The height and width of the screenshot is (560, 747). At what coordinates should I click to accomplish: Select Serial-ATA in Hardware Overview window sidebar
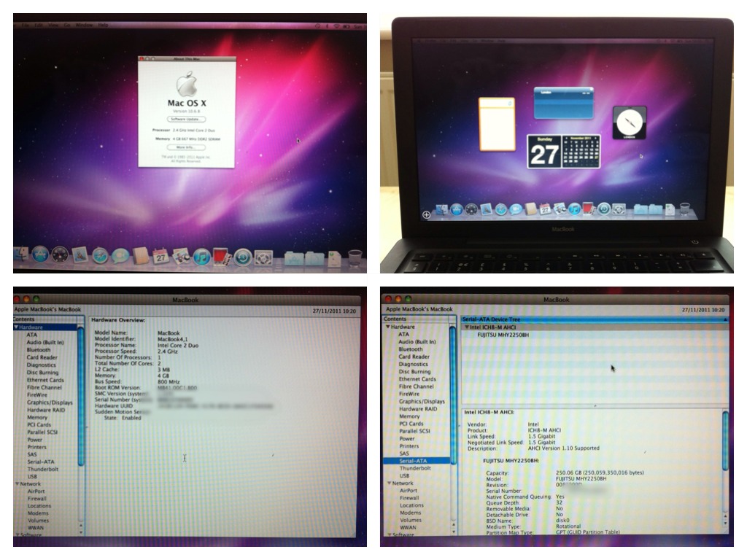[x=41, y=462]
